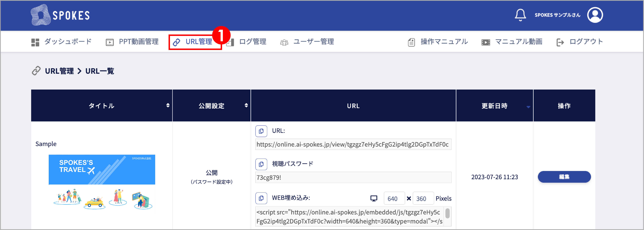Click SPOKES サンプルさん user name

coord(557,15)
